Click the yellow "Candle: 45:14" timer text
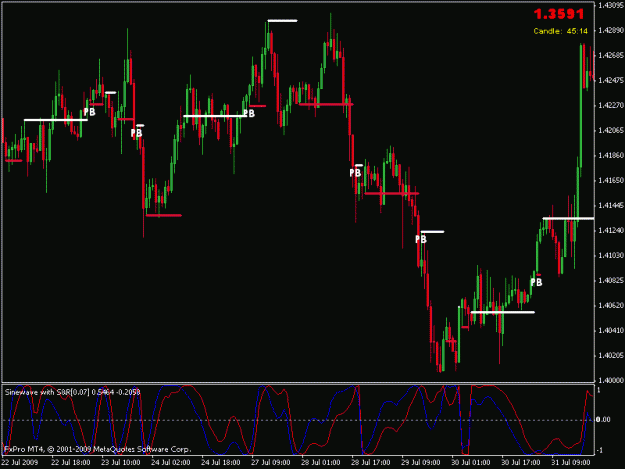This screenshot has height=469, width=625. tap(560, 31)
